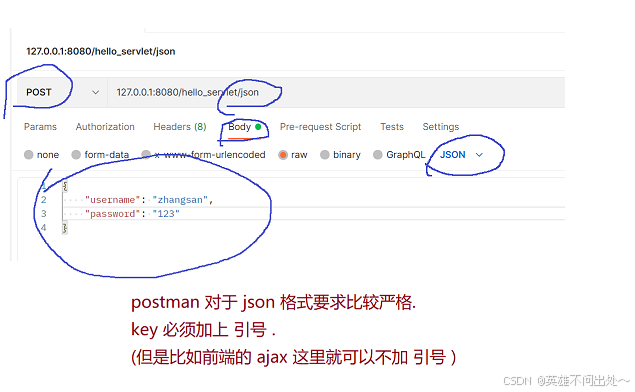The height and width of the screenshot is (392, 635).
Task: Click the request URL input field
Action: click(336, 92)
